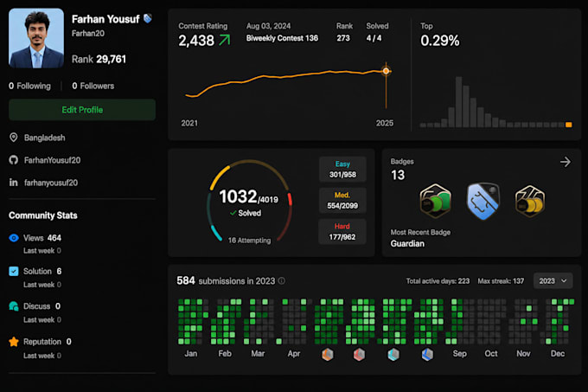The image size is (588, 392).
Task: Click the Reputation star icon
Action: click(14, 342)
